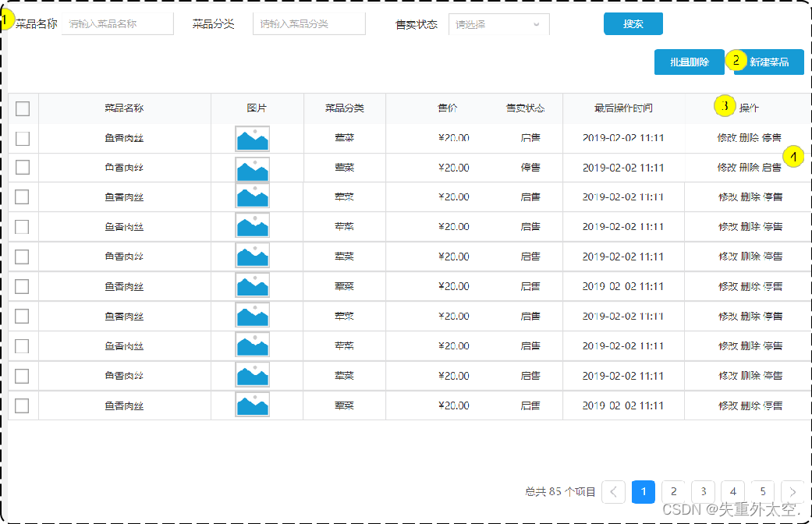Click the 最后操作时间 column header
This screenshot has width=812, height=524.
point(623,108)
